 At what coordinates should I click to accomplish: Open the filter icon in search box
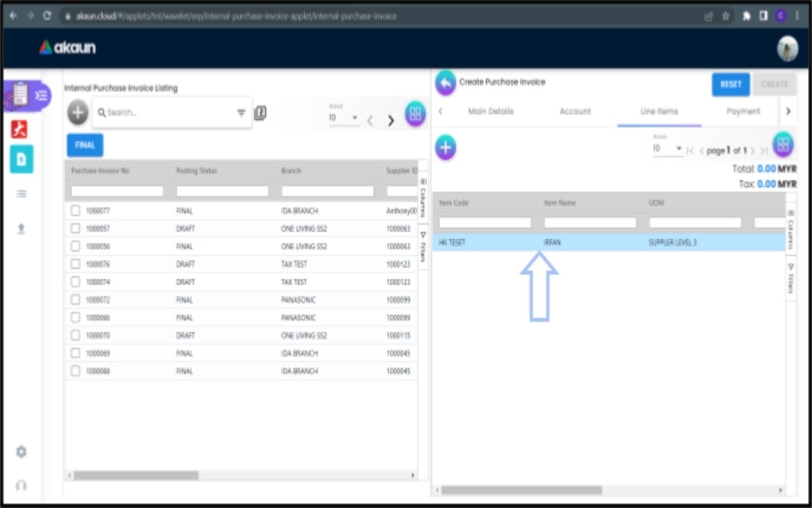pyautogui.click(x=241, y=113)
